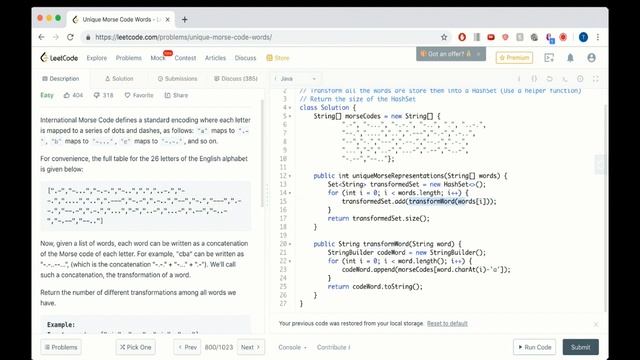Collapse code fold at line 5

pyautogui.click(x=290, y=116)
